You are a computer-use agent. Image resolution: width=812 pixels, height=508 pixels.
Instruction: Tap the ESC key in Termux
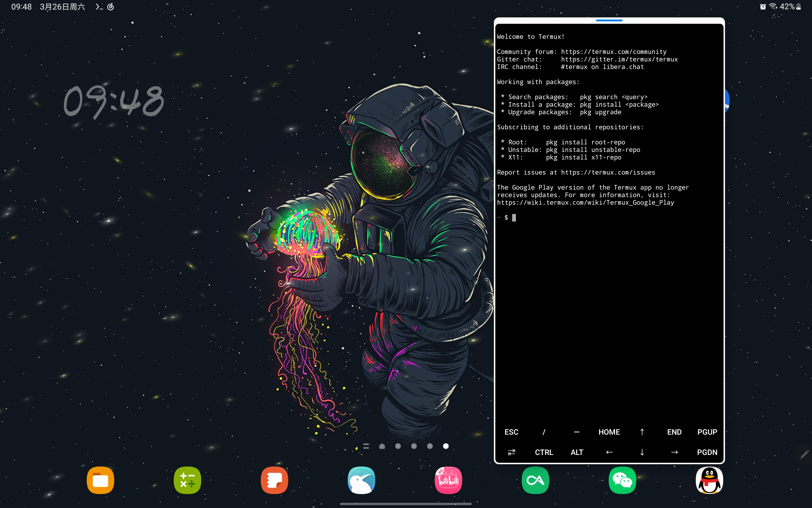coord(511,432)
